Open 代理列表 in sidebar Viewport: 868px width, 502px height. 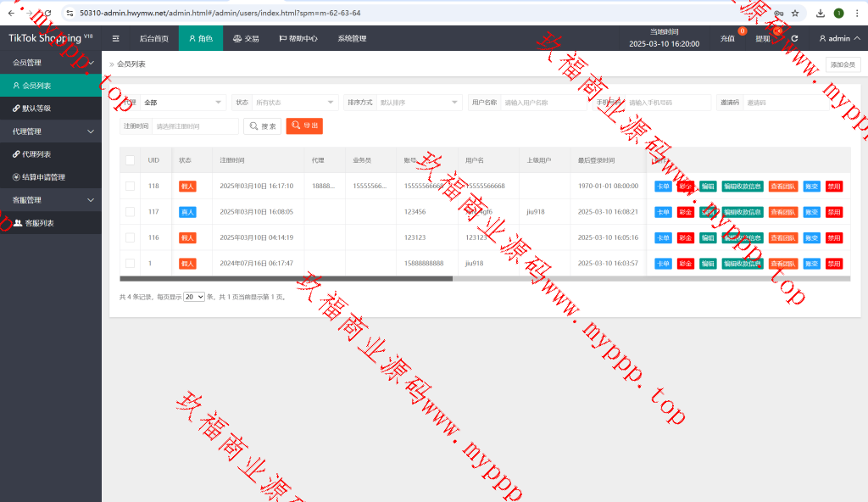[51, 154]
